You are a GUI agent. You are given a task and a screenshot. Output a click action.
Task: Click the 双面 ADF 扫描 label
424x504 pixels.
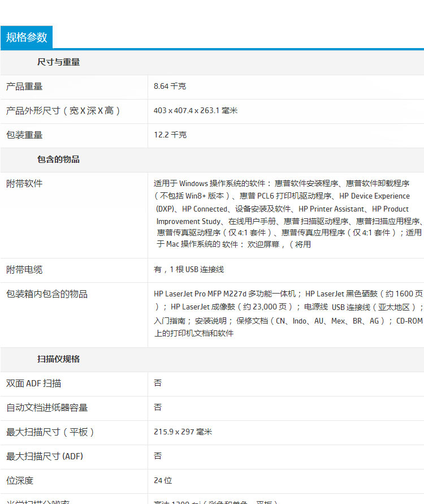[x=34, y=384]
